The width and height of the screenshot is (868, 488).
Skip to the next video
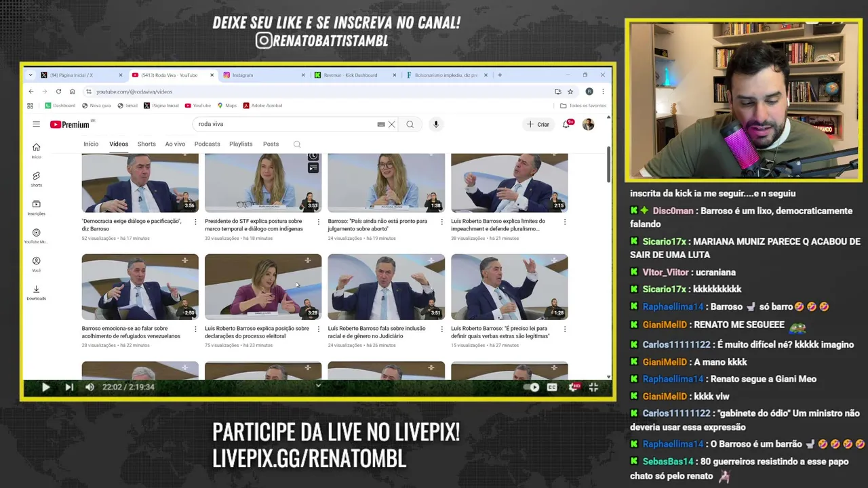68,387
